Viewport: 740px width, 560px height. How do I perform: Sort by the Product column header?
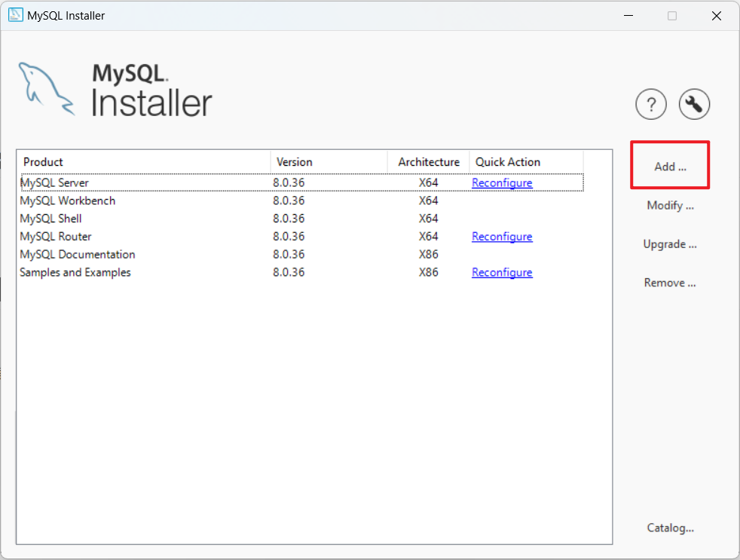144,162
